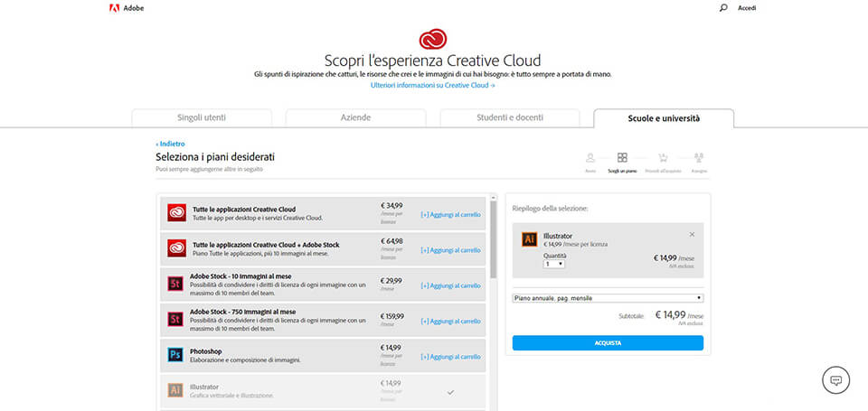Add Adobe Stock 750 immagini to cart
868x411 pixels.
450,322
